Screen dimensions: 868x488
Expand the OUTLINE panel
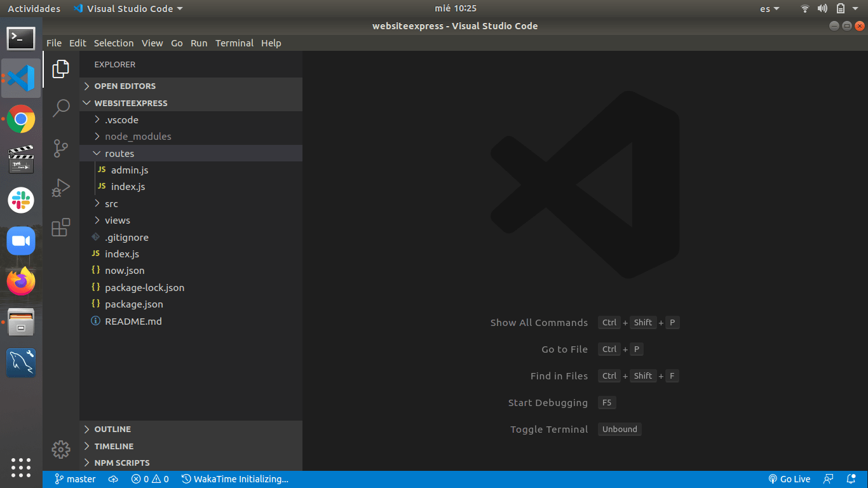click(x=112, y=430)
